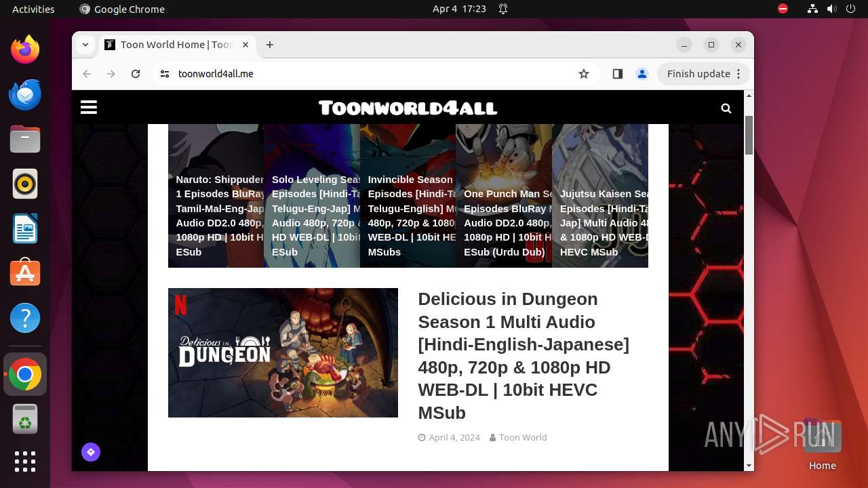
Task: Click the notification bell in the top bar
Action: coord(503,9)
